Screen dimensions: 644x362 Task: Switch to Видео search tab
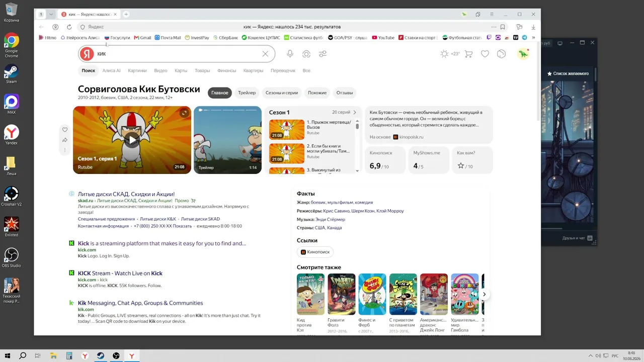(160, 71)
